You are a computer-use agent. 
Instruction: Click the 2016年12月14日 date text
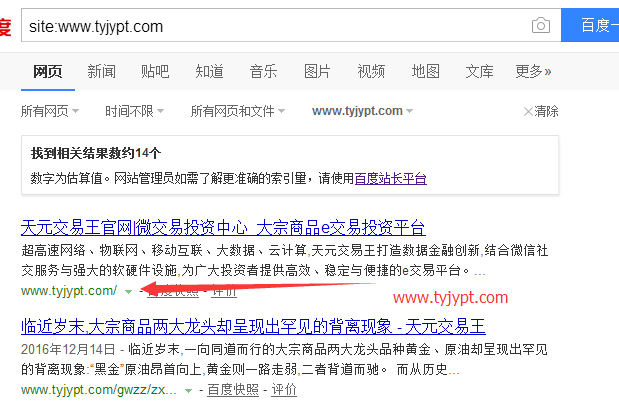(x=68, y=350)
